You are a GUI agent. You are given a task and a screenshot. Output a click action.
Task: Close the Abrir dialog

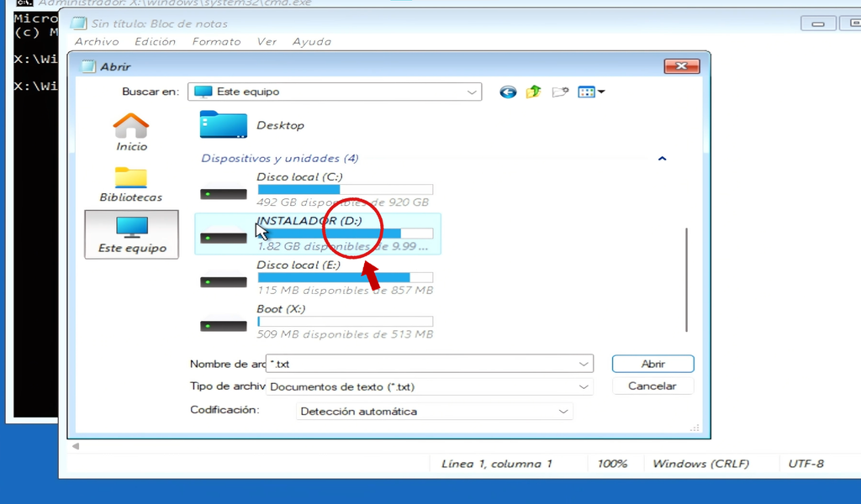(x=681, y=66)
